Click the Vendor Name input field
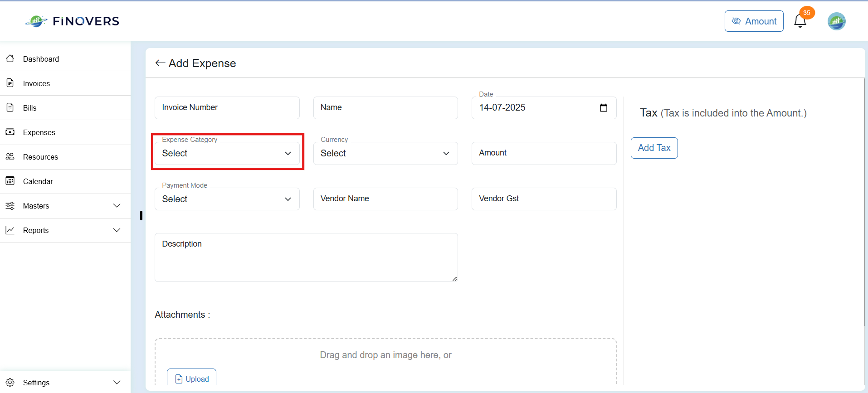The image size is (868, 393). pos(385,199)
